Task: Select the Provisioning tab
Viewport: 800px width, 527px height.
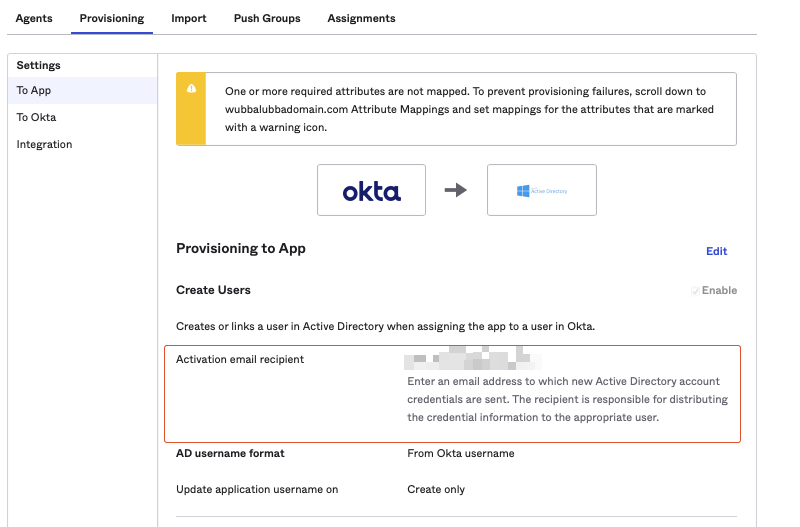Action: pyautogui.click(x=111, y=18)
